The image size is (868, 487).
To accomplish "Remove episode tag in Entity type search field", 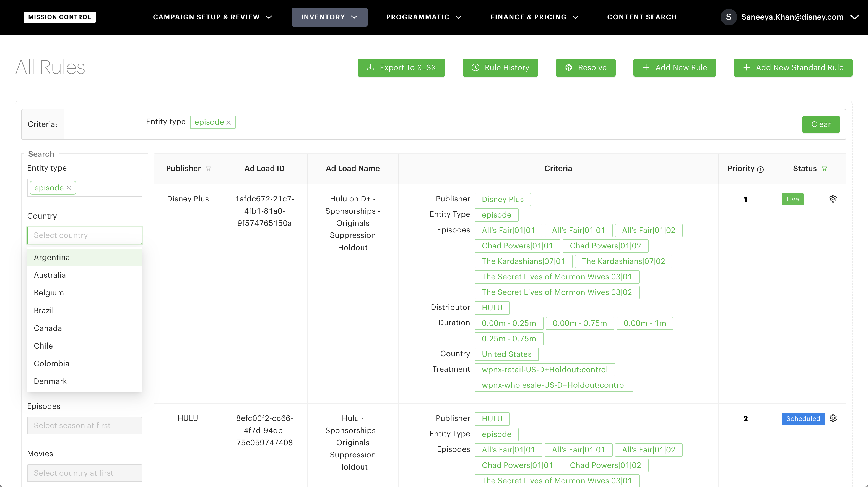I will [69, 188].
